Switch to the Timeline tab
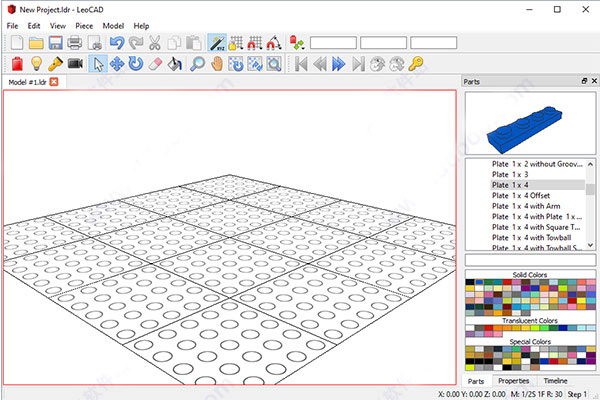The image size is (600, 400). tap(554, 381)
